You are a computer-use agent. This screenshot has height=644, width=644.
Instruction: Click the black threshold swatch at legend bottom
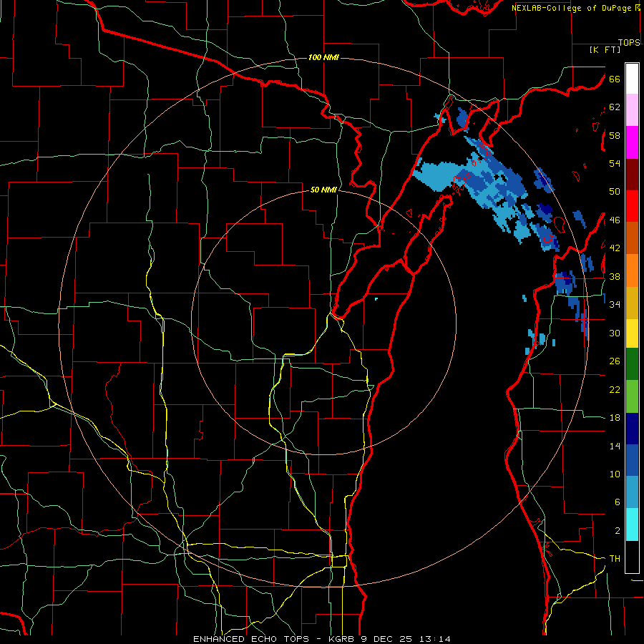pyautogui.click(x=632, y=557)
